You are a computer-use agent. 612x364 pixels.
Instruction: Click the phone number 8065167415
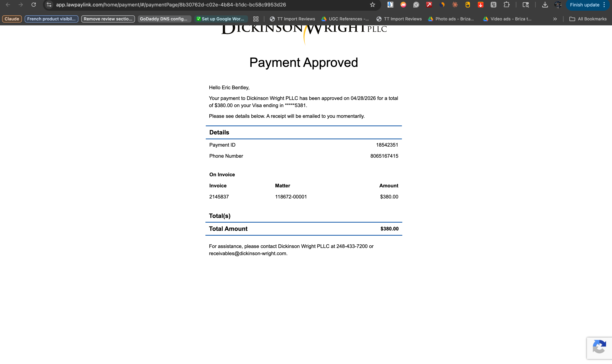(x=384, y=156)
